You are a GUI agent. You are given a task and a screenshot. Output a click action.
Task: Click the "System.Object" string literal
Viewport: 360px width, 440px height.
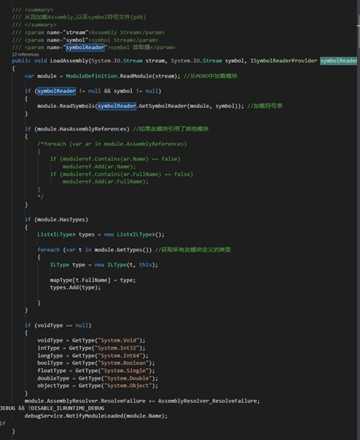click(128, 386)
